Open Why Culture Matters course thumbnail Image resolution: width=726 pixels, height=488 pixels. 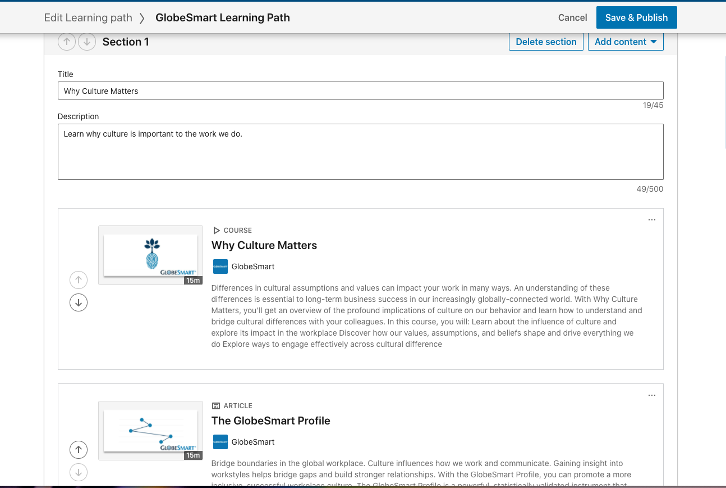[150, 255]
